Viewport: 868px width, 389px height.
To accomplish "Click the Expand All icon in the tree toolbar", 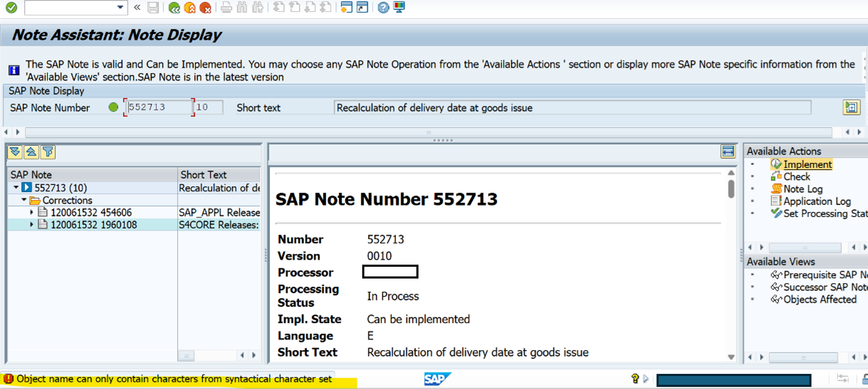I will coord(15,152).
